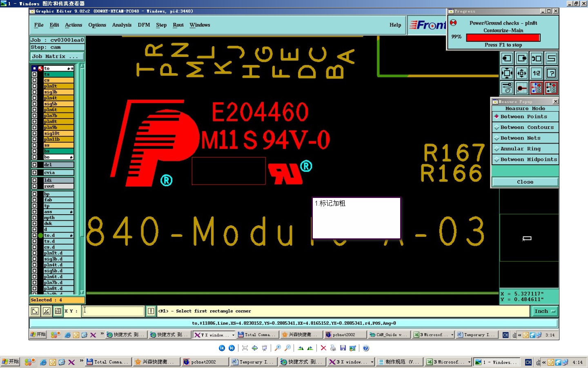Open the Inch units dropdown

point(545,311)
